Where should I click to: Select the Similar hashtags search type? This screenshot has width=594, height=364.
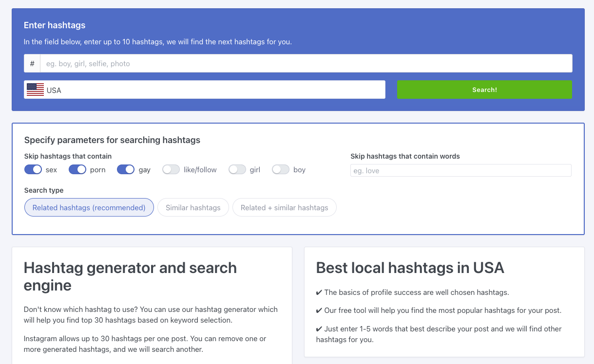tap(193, 207)
